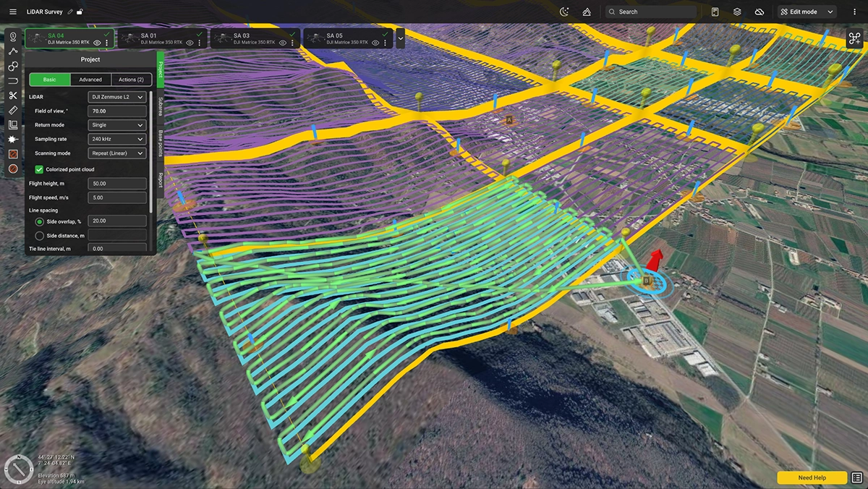Select the corridor U-shaped tool
The width and height of the screenshot is (868, 489).
13,80
